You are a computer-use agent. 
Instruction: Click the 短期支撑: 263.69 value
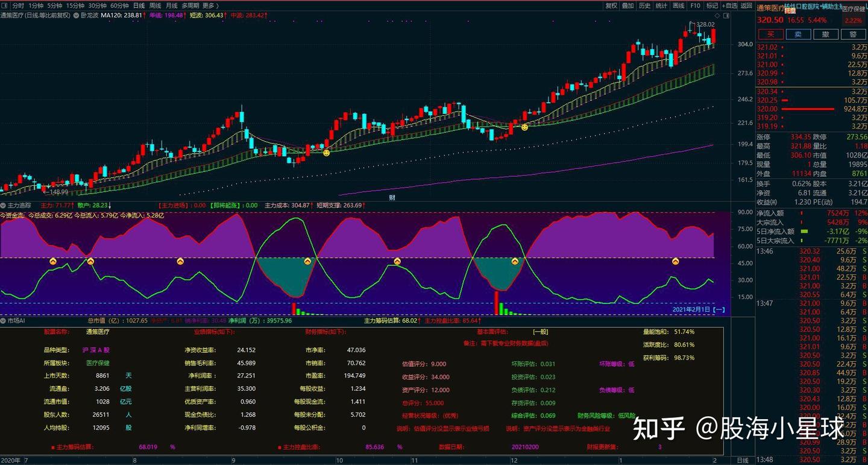pos(341,205)
